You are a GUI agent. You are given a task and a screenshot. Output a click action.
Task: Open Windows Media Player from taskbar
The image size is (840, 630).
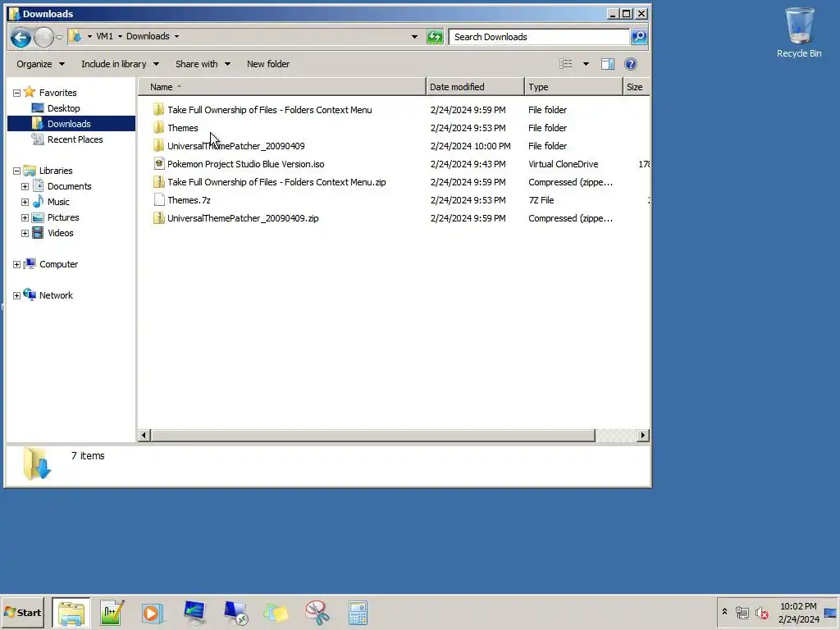pos(152,613)
